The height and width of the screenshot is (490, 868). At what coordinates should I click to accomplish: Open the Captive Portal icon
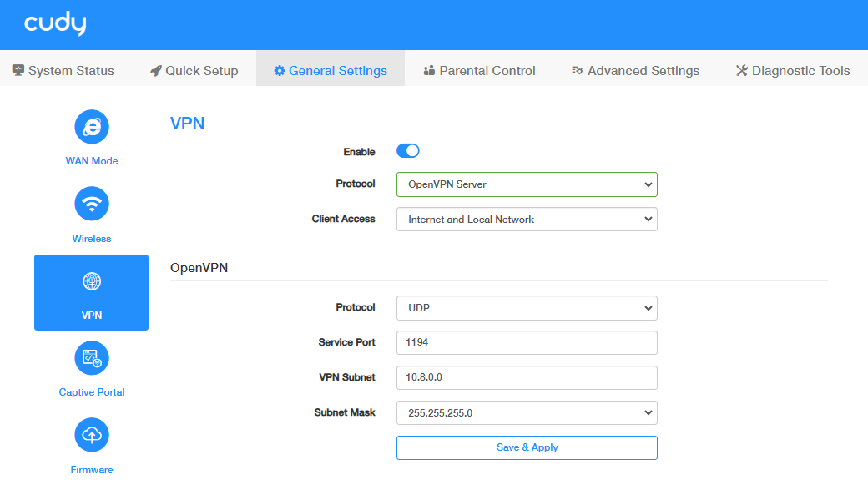(x=92, y=358)
